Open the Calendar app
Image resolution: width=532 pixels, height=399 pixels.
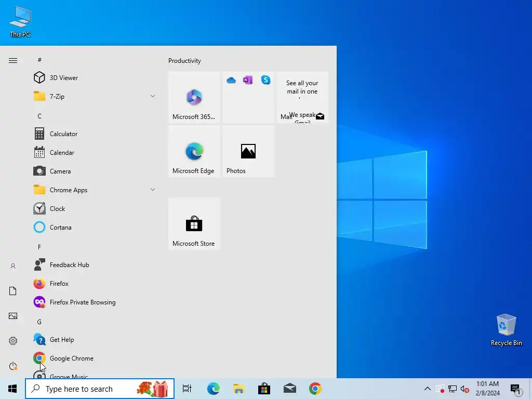click(x=95, y=152)
